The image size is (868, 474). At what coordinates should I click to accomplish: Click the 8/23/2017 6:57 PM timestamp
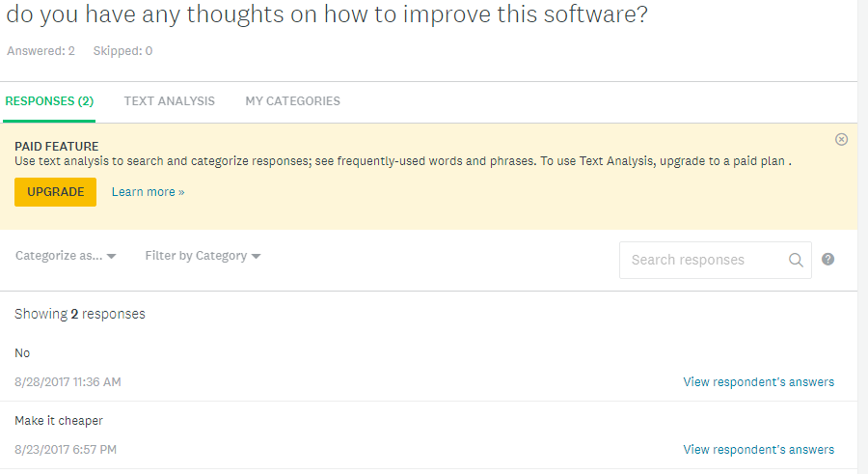[x=66, y=450]
